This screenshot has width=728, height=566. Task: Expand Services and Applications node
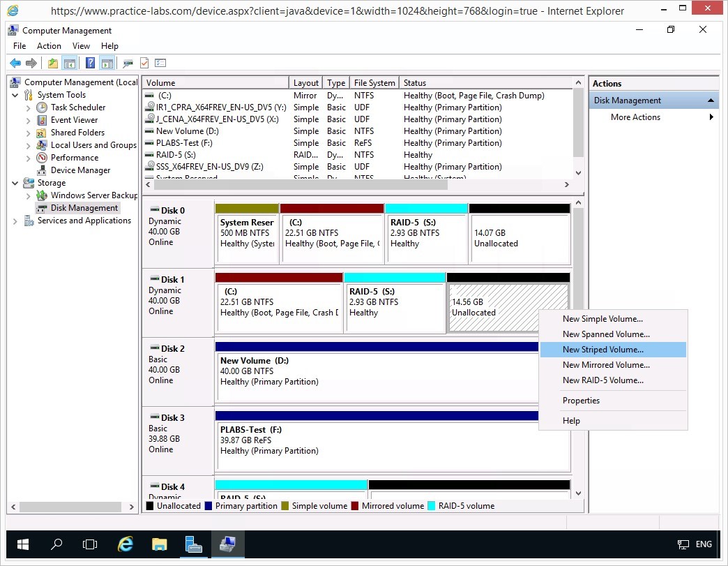pyautogui.click(x=15, y=221)
